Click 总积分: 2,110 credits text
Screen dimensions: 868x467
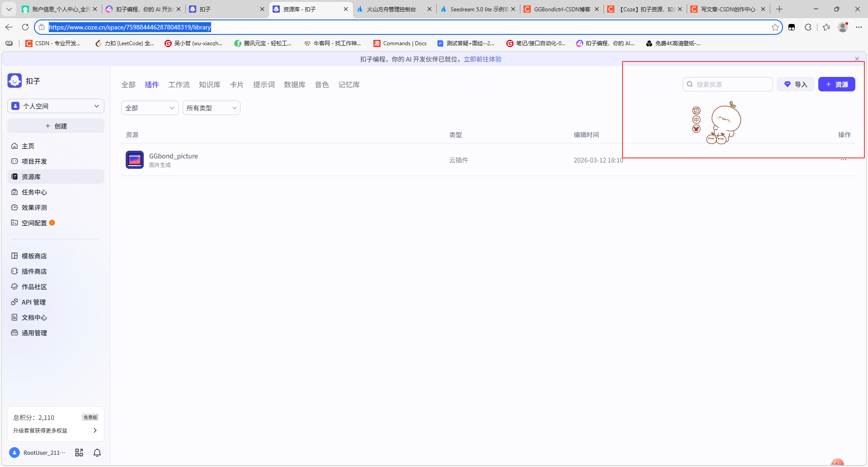point(34,418)
